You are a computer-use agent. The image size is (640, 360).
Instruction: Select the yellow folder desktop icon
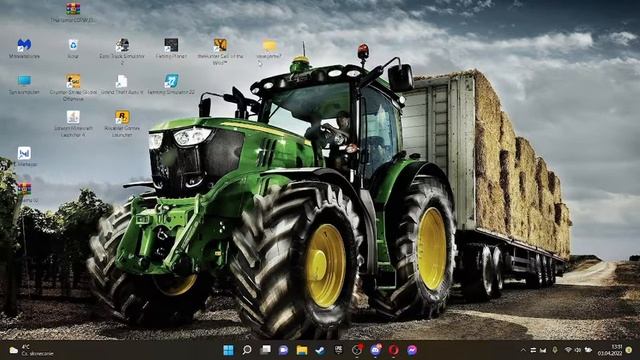(269, 45)
